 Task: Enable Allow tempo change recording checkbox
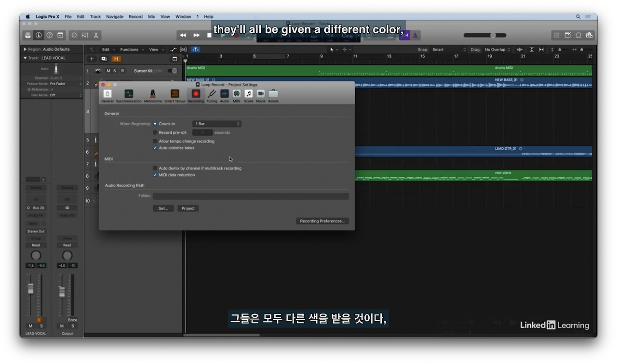point(155,141)
